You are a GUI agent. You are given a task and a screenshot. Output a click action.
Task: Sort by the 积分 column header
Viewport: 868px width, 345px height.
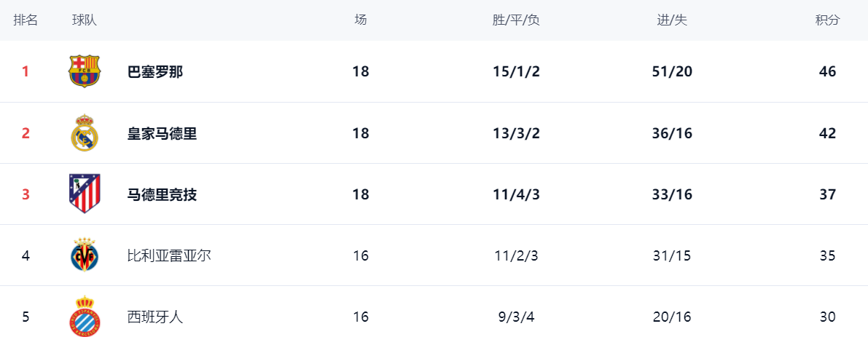point(827,20)
